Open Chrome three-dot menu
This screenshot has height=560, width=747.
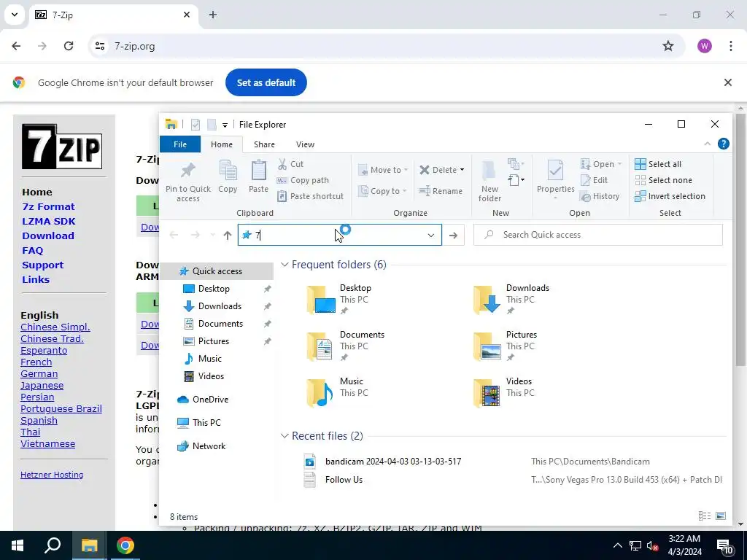(x=730, y=46)
